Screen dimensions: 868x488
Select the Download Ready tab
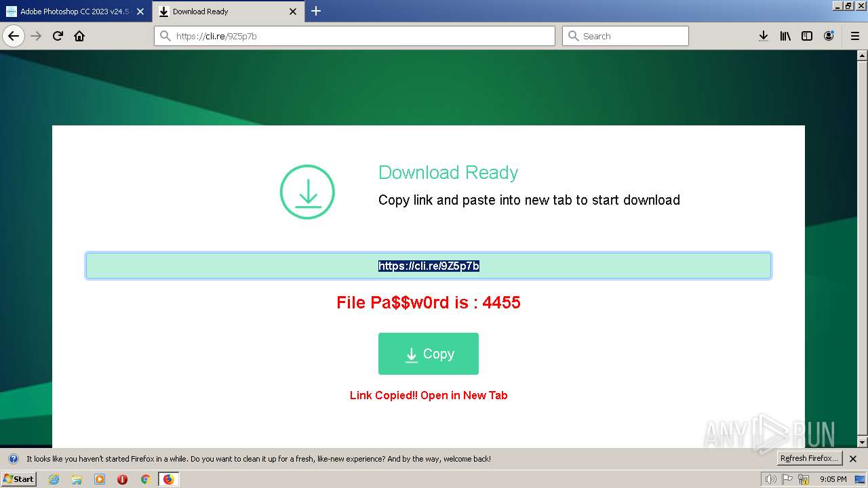[x=228, y=12]
